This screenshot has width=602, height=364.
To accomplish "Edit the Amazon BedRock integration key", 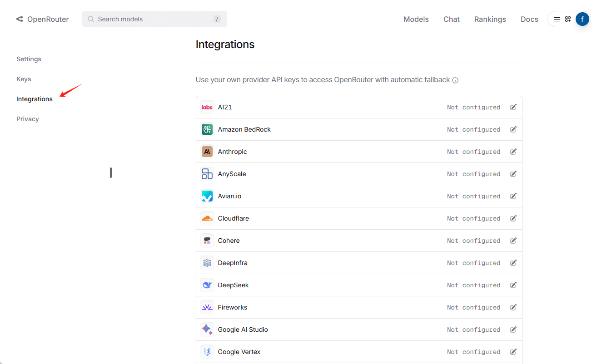I will (x=513, y=129).
